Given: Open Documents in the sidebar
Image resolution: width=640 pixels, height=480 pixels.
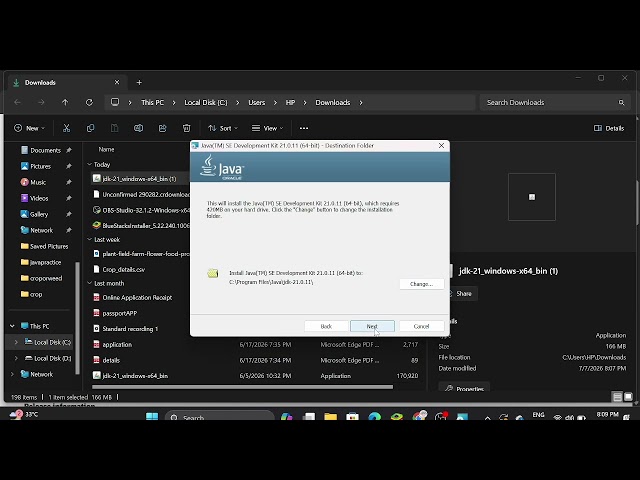Looking at the screenshot, I should pos(45,150).
